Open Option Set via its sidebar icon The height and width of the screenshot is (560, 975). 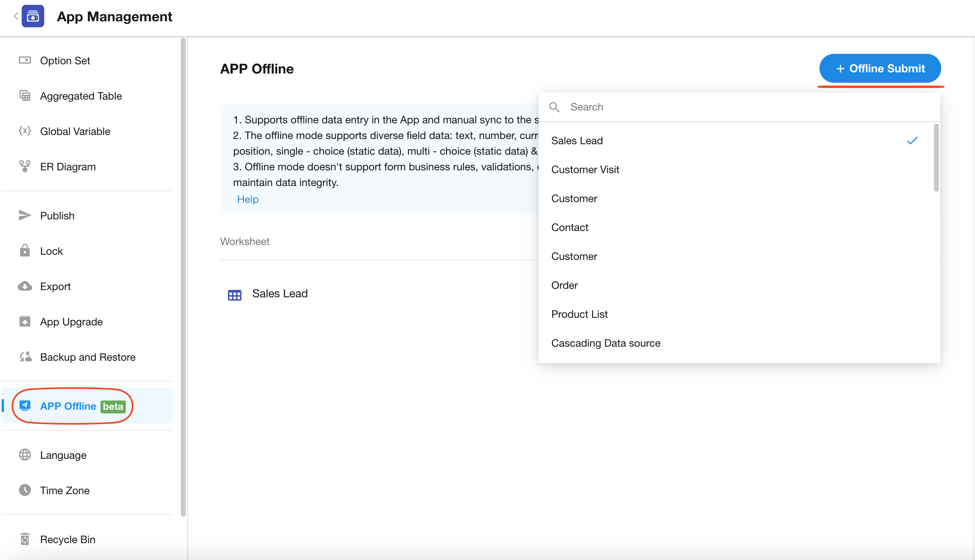tap(25, 60)
